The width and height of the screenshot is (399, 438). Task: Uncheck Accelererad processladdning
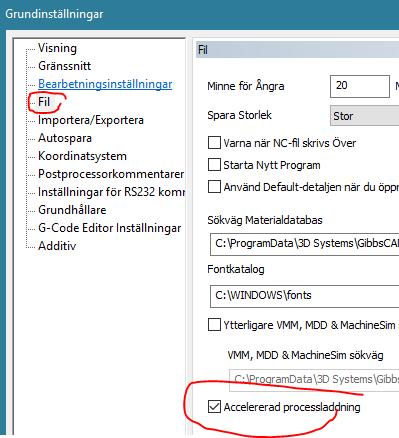pyautogui.click(x=214, y=407)
